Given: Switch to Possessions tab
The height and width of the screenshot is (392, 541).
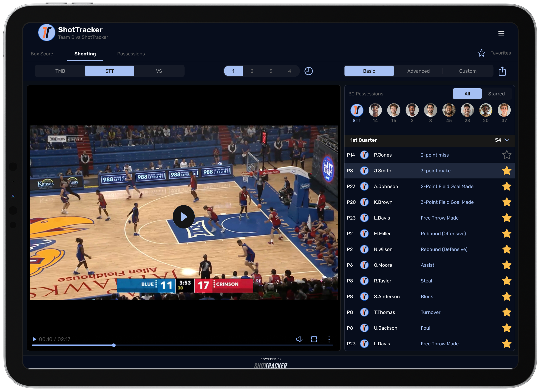Looking at the screenshot, I should click(131, 54).
